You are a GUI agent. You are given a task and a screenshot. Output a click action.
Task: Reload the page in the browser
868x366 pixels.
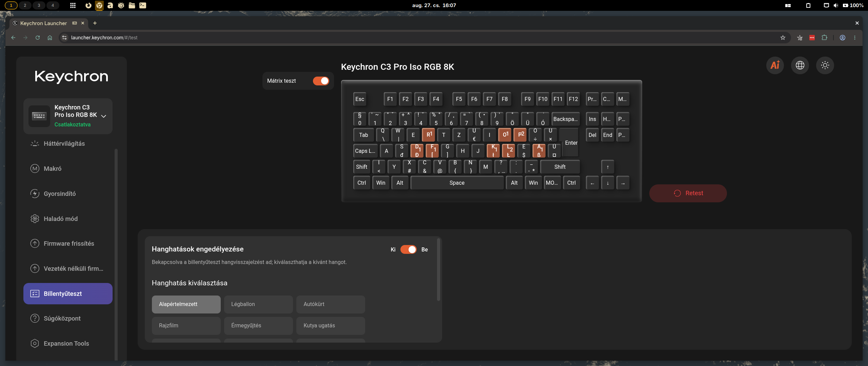coord(38,38)
